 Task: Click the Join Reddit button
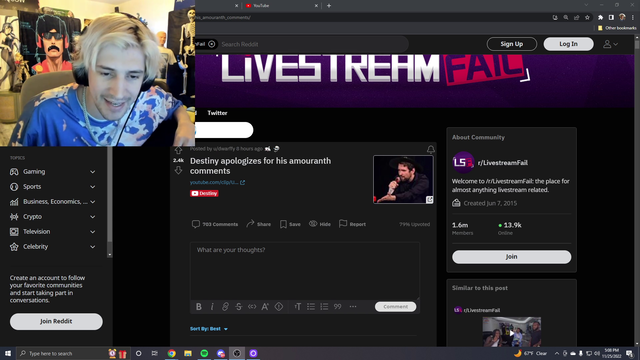tap(56, 322)
